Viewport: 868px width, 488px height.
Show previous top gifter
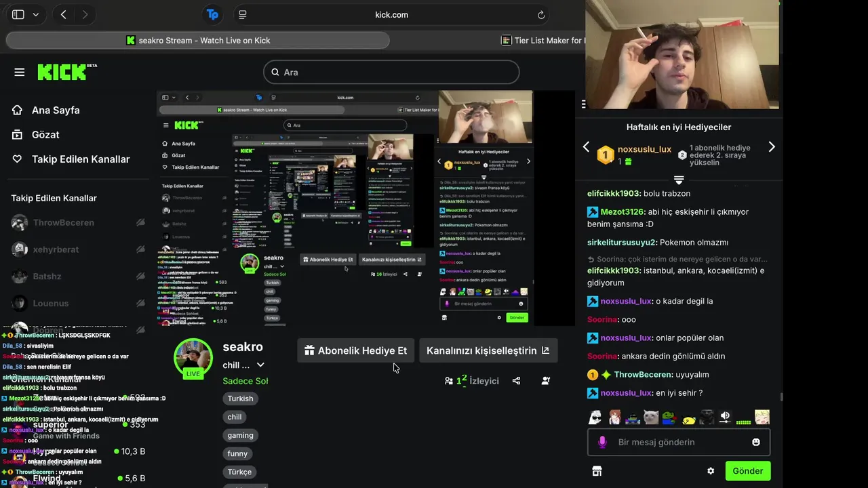tap(587, 147)
